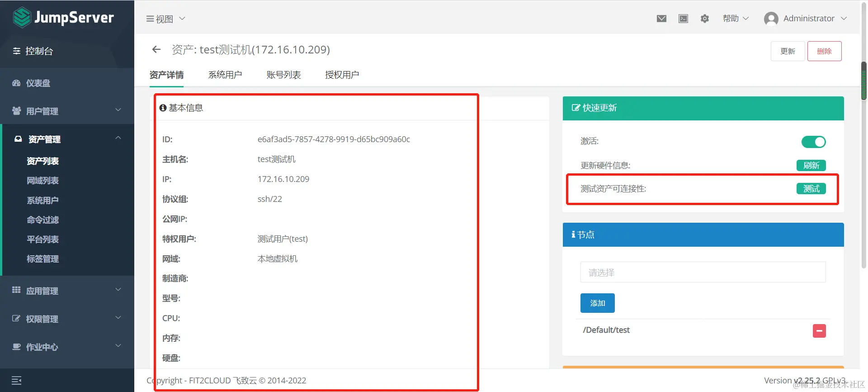This screenshot has height=392, width=868.
Task: Toggle the asset active switch
Action: 813,142
